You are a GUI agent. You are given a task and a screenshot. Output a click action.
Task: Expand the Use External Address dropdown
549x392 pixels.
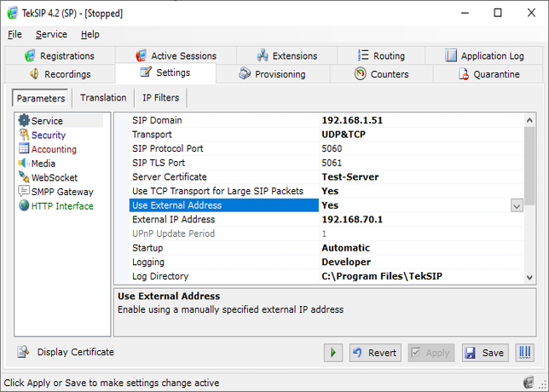[x=517, y=205]
